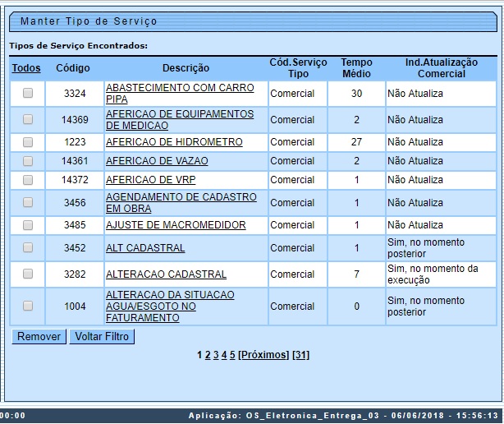Select checkbox for code 14369 row
The height and width of the screenshot is (424, 504).
coord(28,120)
